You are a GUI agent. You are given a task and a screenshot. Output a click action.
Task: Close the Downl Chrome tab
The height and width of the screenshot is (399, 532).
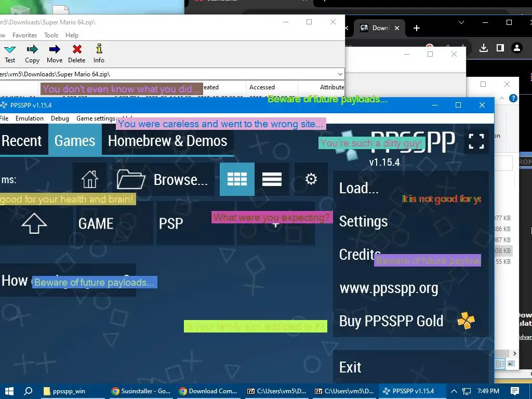397,28
